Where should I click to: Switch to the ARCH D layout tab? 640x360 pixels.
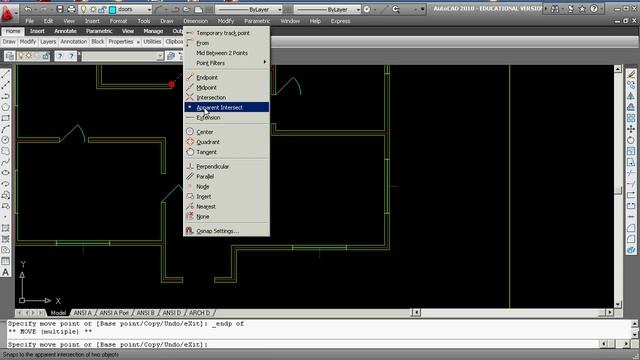(199, 313)
